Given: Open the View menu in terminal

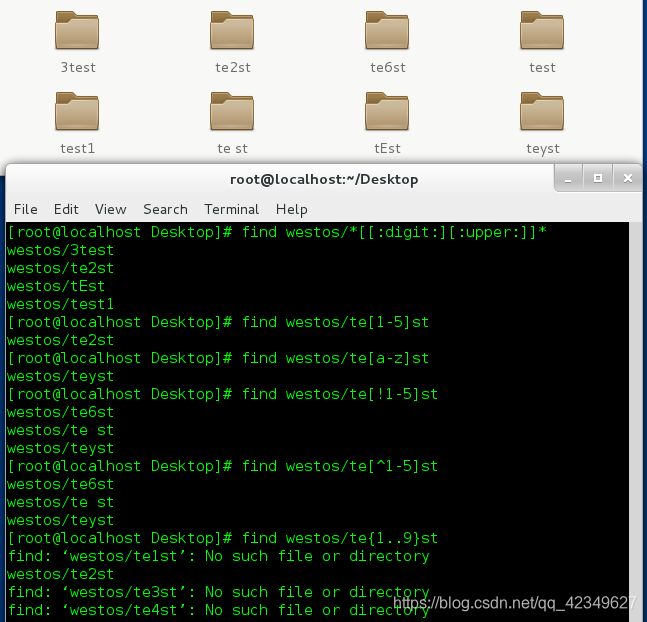Looking at the screenshot, I should click(111, 209).
